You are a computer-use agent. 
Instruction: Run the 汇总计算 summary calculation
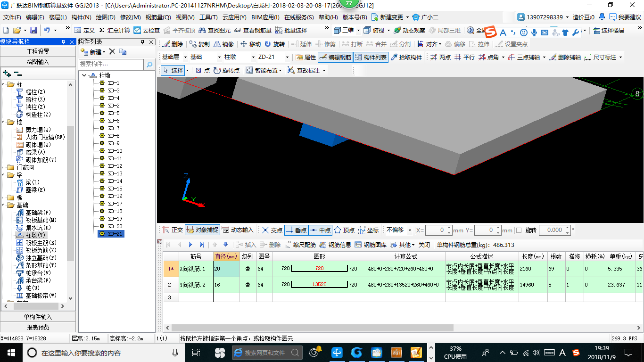point(115,30)
